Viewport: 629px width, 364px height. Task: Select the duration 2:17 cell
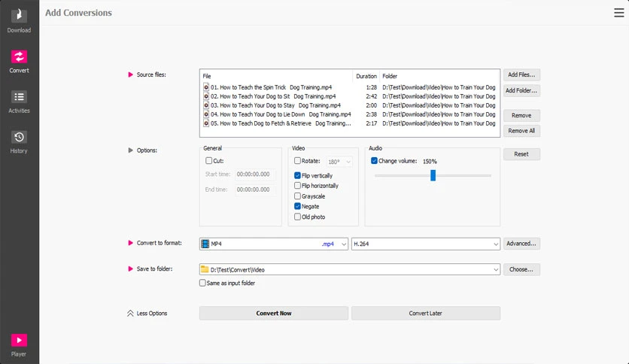371,123
